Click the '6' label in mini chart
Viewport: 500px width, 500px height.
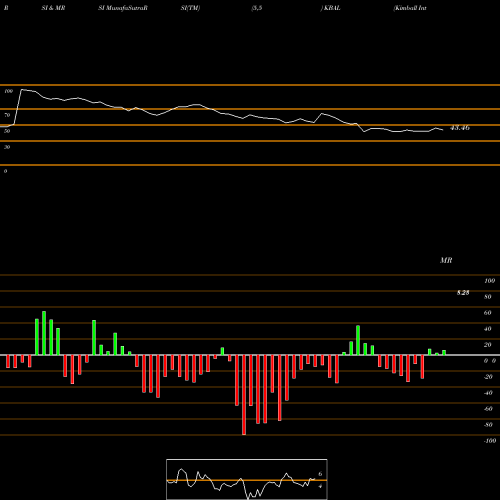[x=320, y=474]
